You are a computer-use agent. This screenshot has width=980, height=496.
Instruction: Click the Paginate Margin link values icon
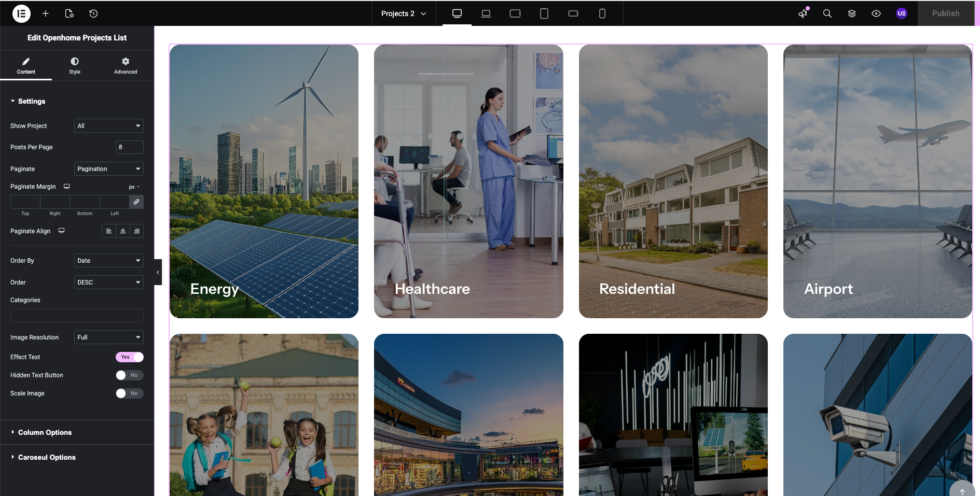136,202
